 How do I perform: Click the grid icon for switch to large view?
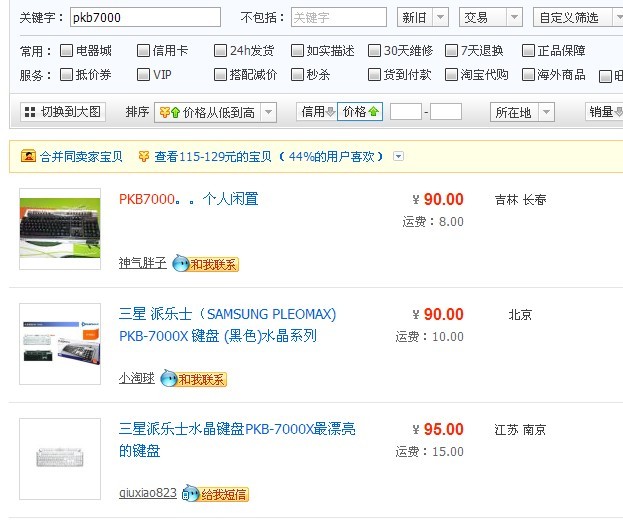coord(30,112)
